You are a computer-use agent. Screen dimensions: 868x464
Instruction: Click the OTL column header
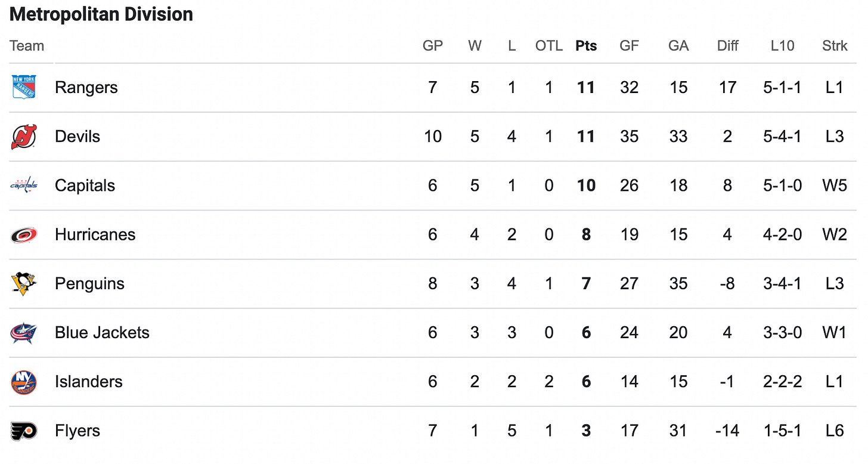click(549, 46)
